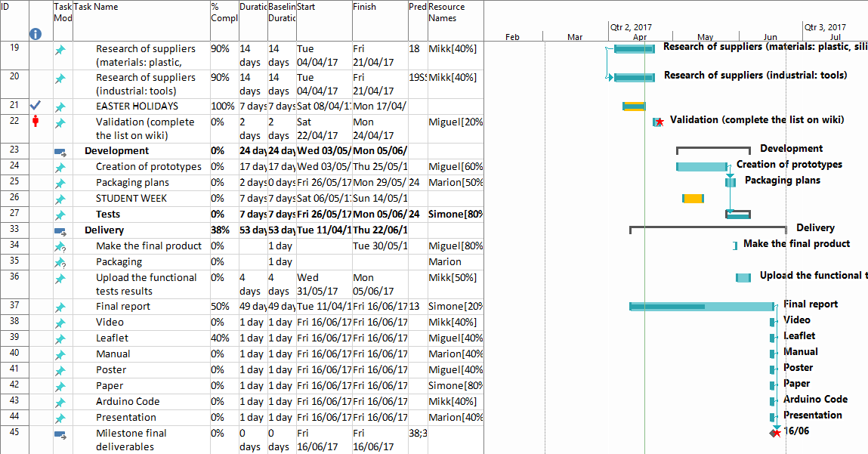Viewport: 868px width, 454px height.
Task: Click the 16/06 milestone diamond in the Gantt chart
Action: coord(774,433)
